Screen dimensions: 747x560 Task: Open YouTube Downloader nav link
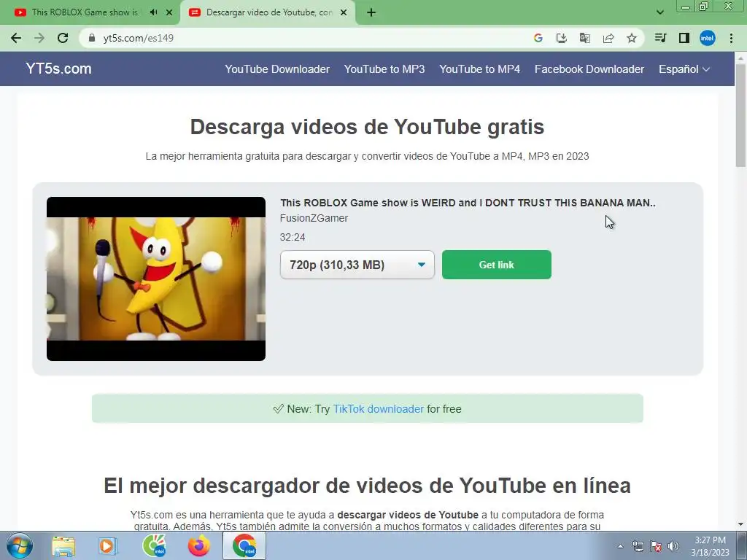click(277, 69)
